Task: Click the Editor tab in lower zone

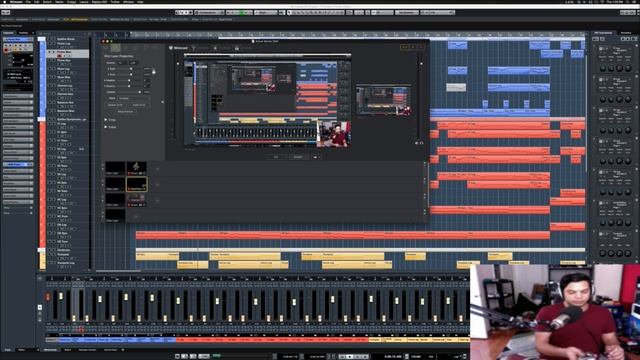Action: (67, 350)
